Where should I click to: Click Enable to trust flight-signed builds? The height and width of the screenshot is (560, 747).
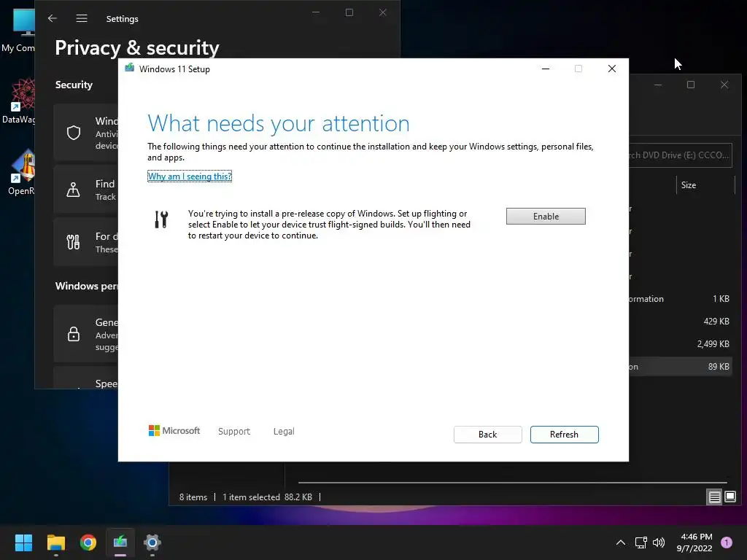(546, 216)
